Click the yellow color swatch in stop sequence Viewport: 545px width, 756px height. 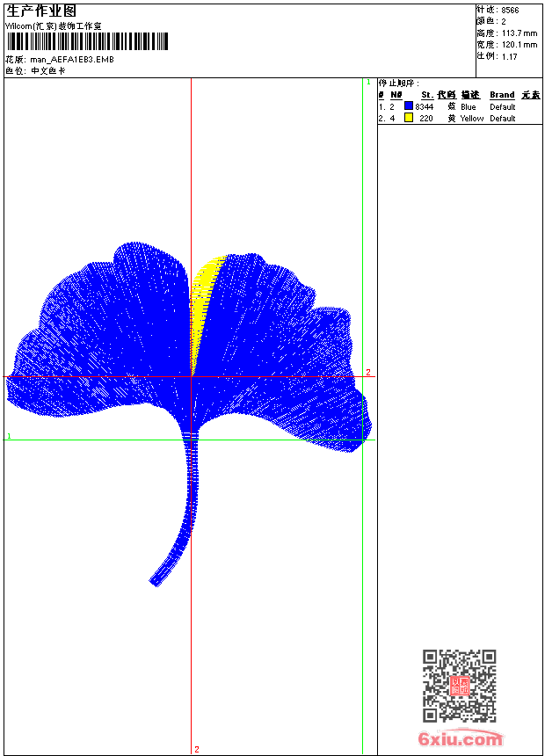point(409,118)
